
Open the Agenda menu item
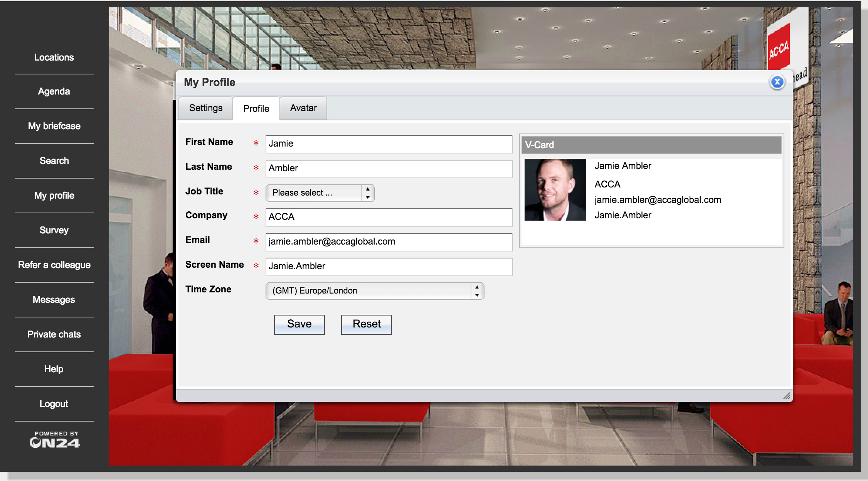pyautogui.click(x=54, y=91)
